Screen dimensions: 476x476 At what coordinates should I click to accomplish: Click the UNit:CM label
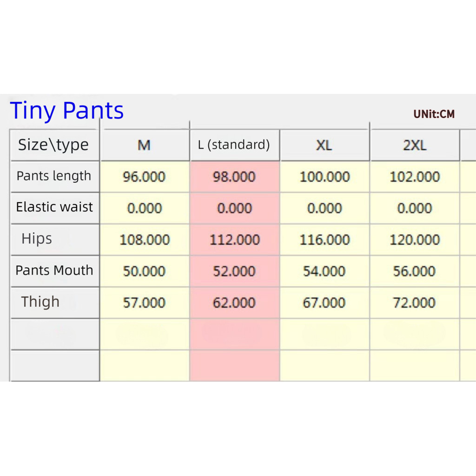point(434,114)
